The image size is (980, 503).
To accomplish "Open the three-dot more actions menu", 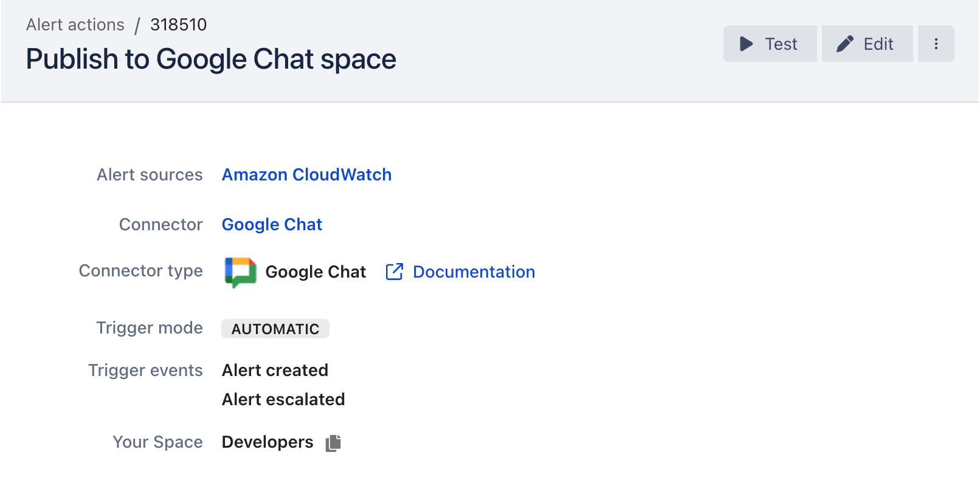I will (x=936, y=44).
